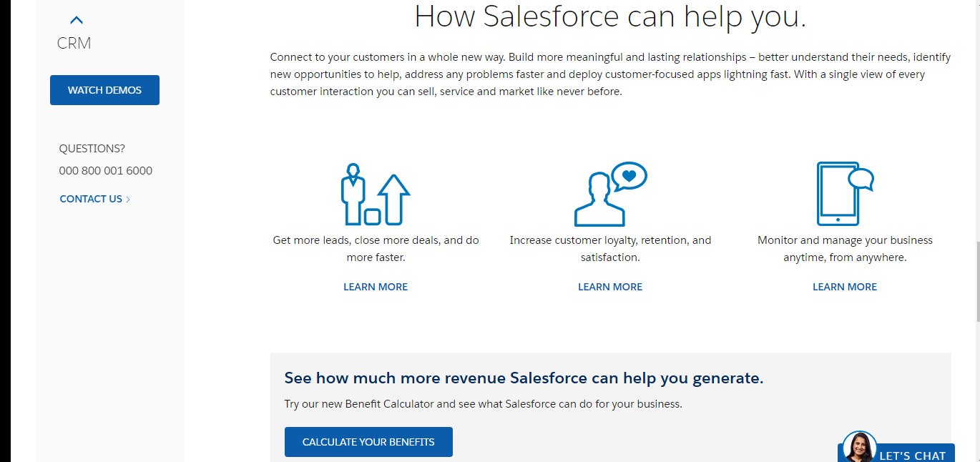Click the mobile tablet chat icon

coord(845,194)
